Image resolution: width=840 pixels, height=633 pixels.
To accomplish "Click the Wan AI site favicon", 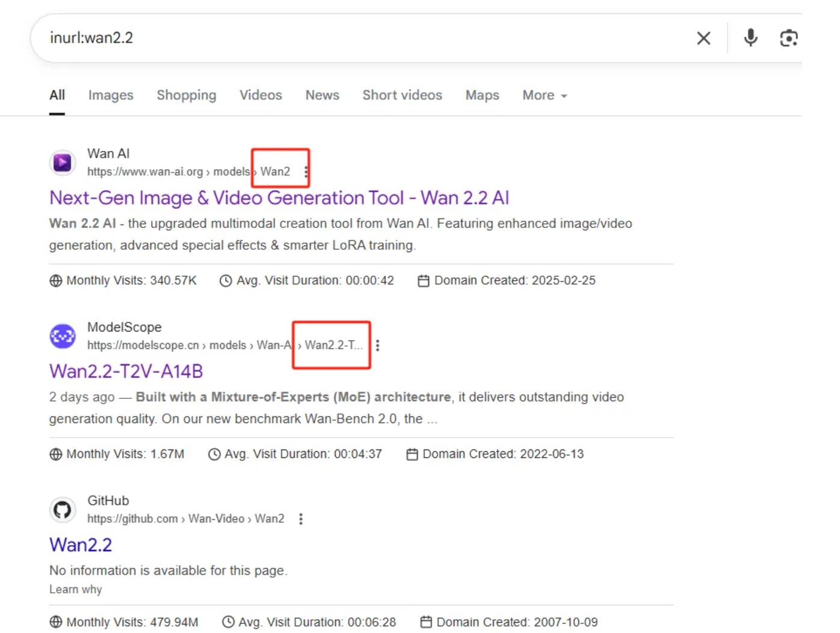I will [63, 162].
